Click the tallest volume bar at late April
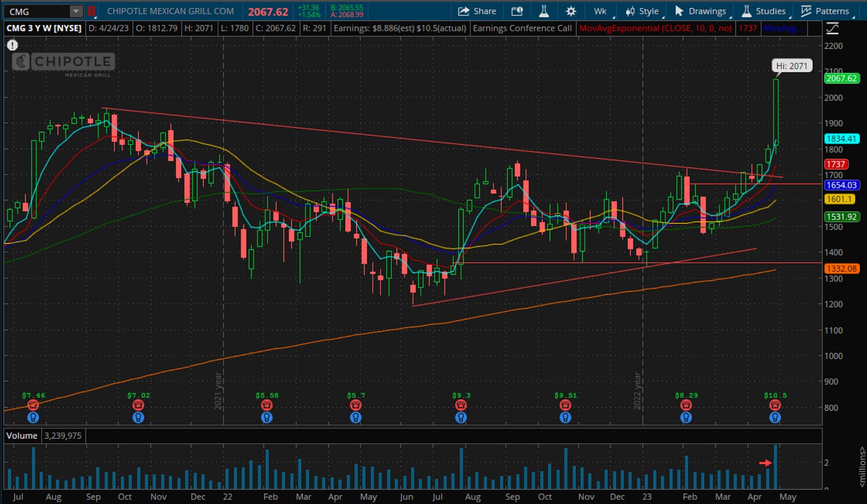Screen dimensions: 867x504 [775, 467]
